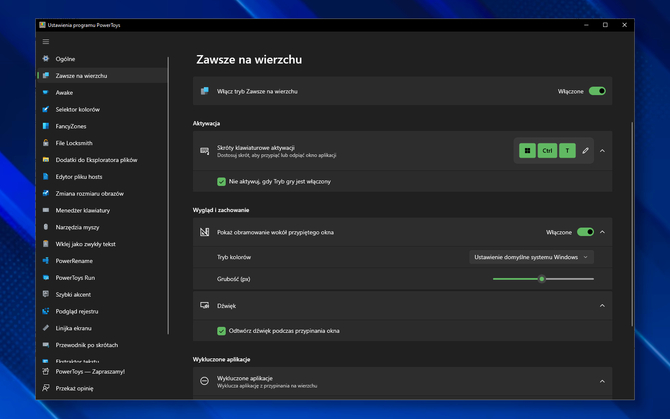Maximize the PowerToys settings window
670x419 pixels.
(605, 25)
